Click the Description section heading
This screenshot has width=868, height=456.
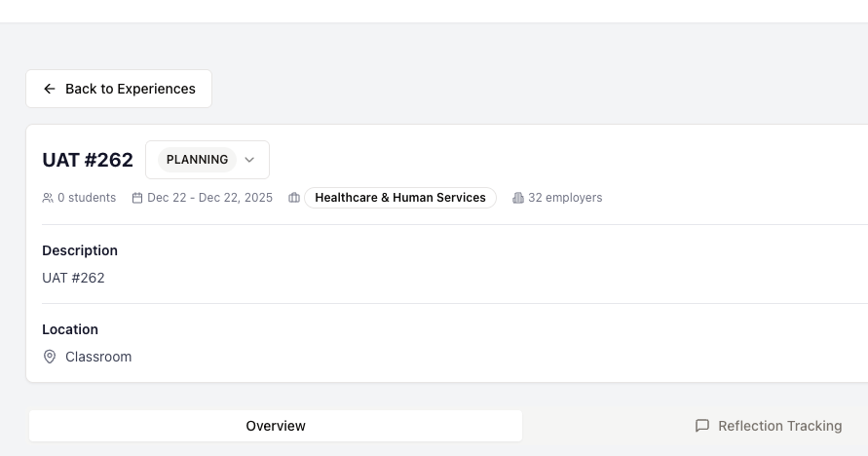80,250
